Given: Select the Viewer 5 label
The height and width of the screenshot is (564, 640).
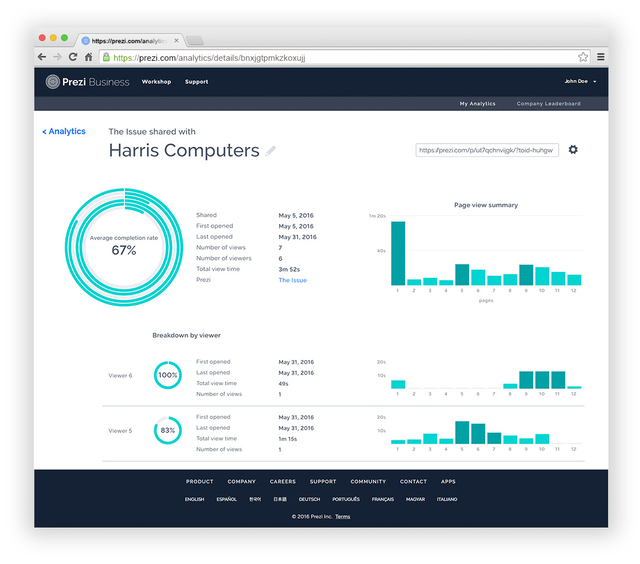Looking at the screenshot, I should pos(120,431).
